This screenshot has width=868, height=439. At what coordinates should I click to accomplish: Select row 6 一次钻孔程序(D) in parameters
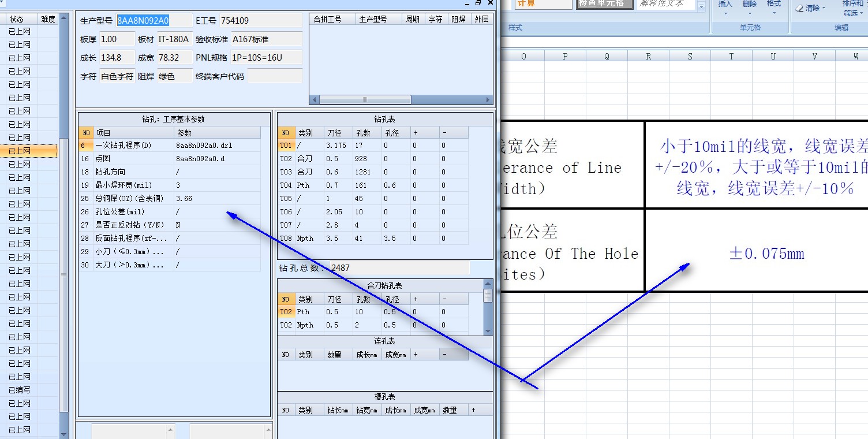pyautogui.click(x=170, y=145)
